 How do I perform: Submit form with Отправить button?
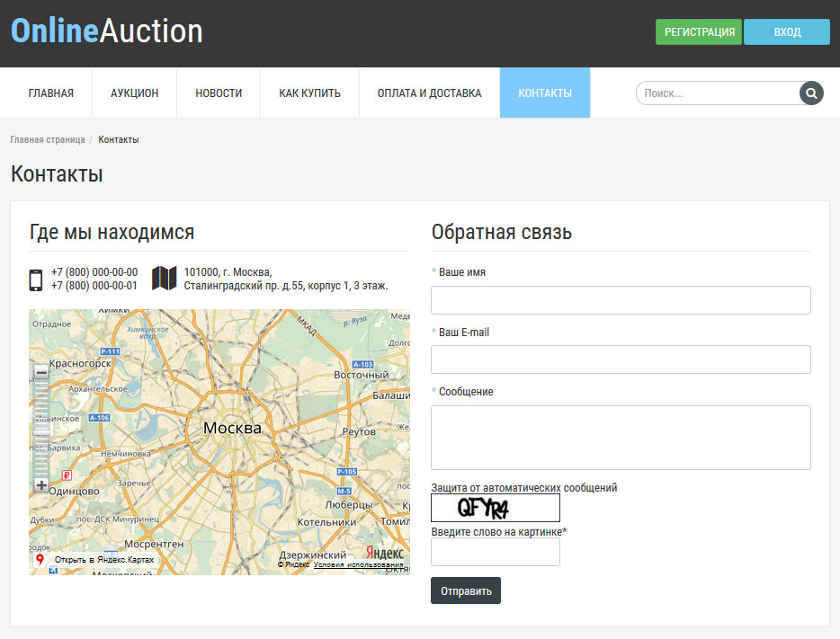coord(465,590)
